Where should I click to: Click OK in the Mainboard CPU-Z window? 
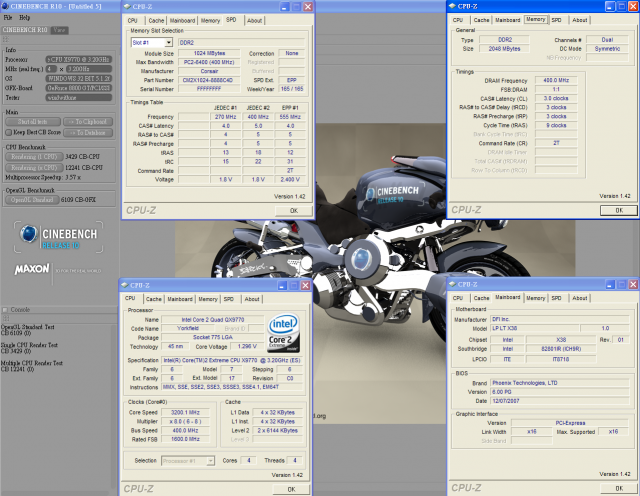[x=619, y=488]
